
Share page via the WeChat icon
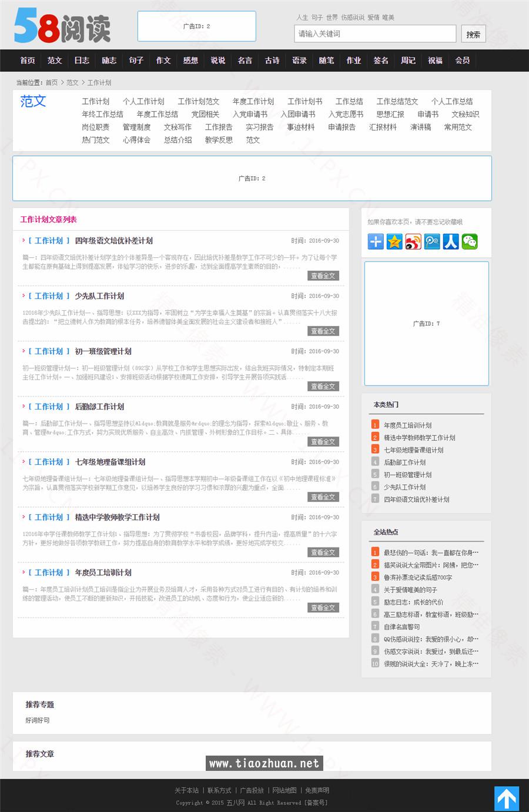(470, 241)
